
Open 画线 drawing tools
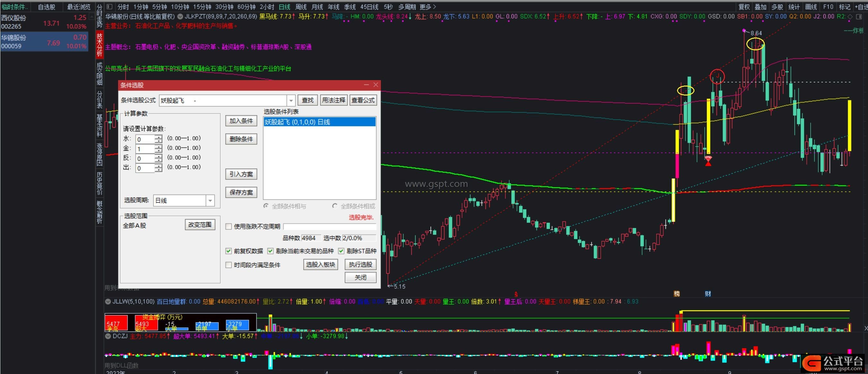click(810, 7)
